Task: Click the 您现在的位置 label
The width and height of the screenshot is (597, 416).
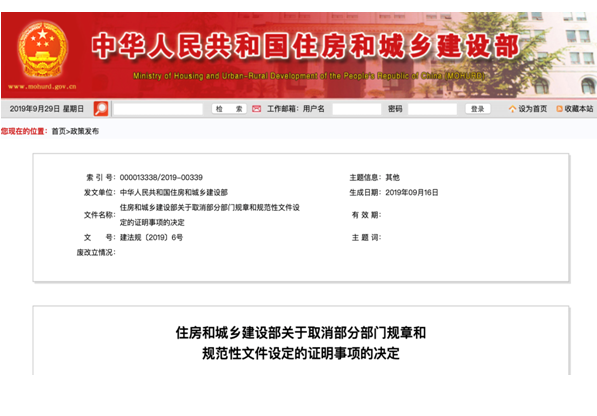Action: 24,131
